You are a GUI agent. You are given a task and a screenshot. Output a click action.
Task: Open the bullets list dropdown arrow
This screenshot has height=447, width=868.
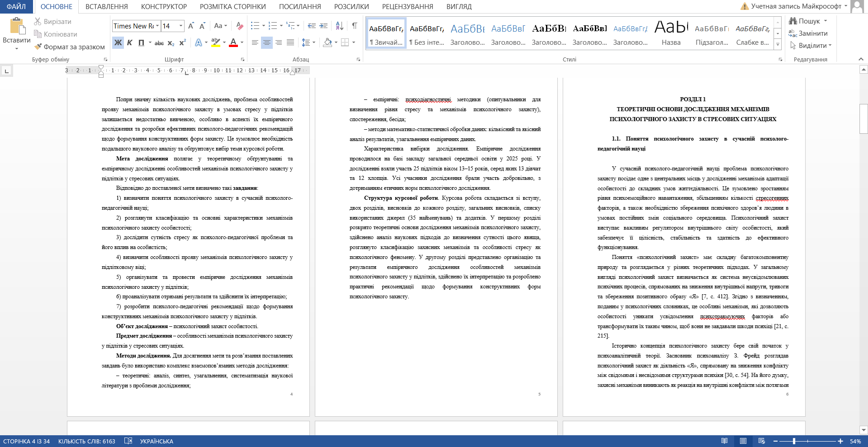click(x=264, y=26)
